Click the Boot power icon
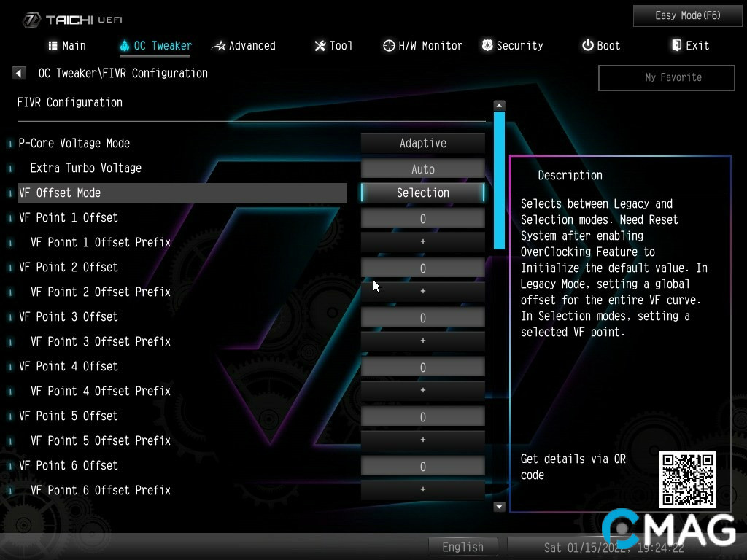Image resolution: width=747 pixels, height=560 pixels. [587, 46]
